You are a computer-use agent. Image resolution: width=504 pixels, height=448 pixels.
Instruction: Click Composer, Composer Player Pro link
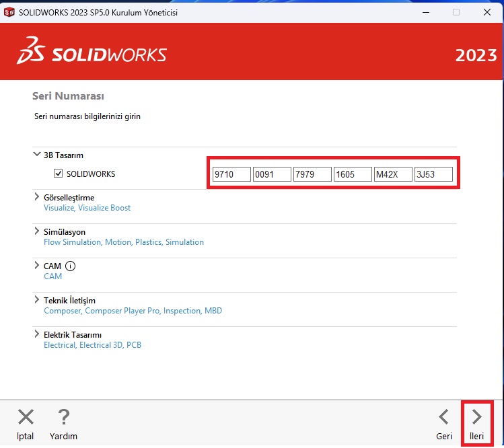(x=133, y=311)
